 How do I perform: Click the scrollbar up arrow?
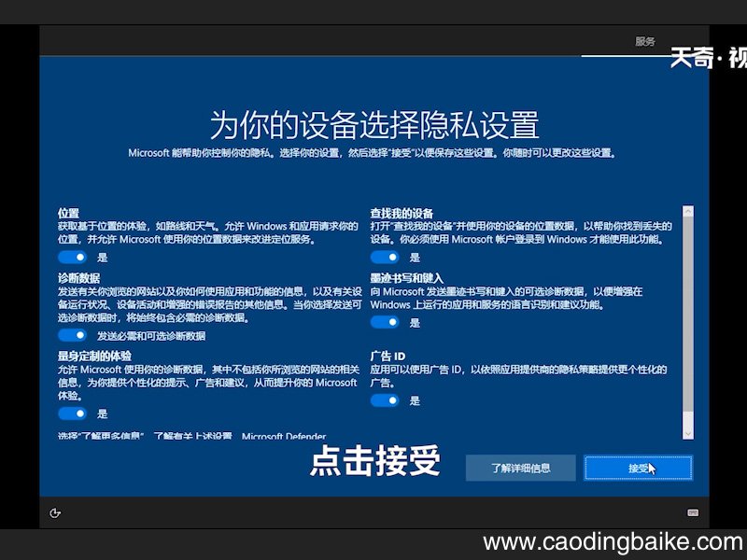(688, 212)
